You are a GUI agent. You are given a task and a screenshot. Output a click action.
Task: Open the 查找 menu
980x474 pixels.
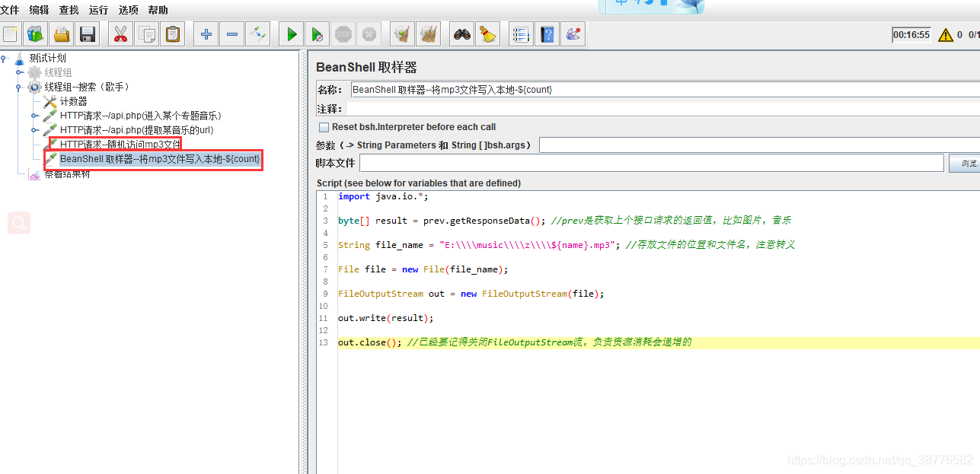69,10
